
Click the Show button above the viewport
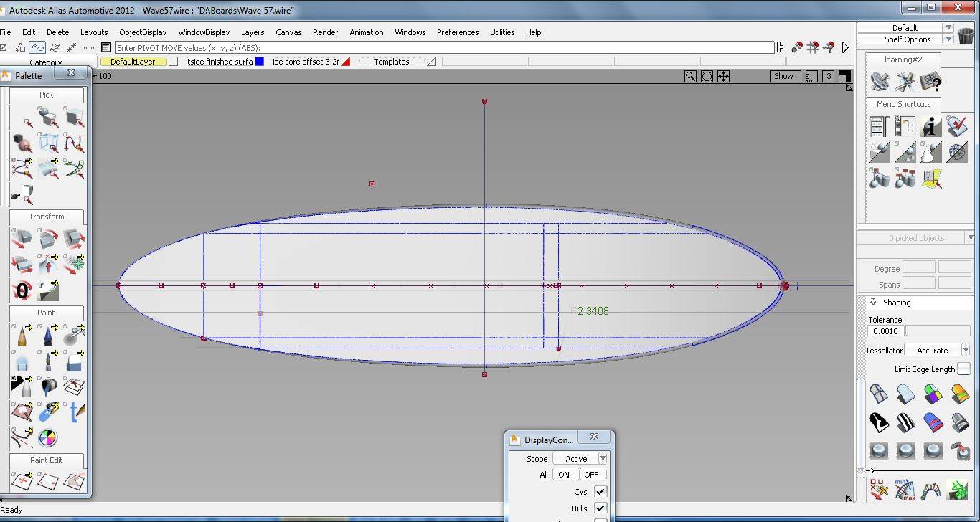coord(784,75)
